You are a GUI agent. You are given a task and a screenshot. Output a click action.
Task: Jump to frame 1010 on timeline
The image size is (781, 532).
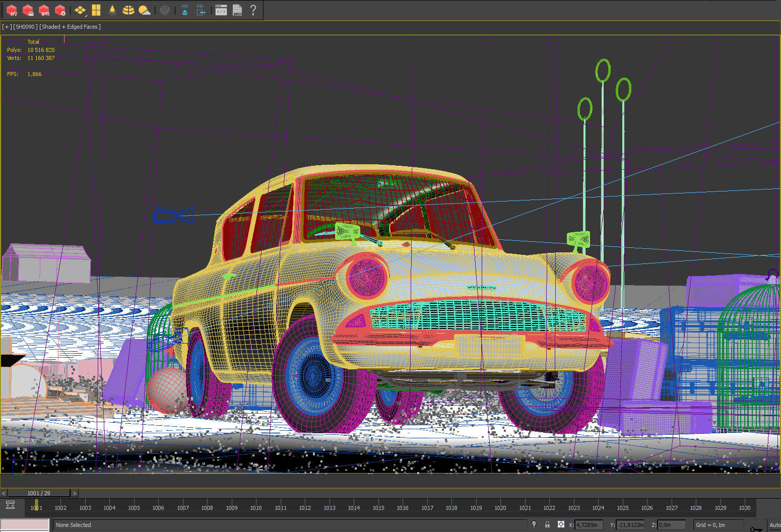click(x=256, y=508)
